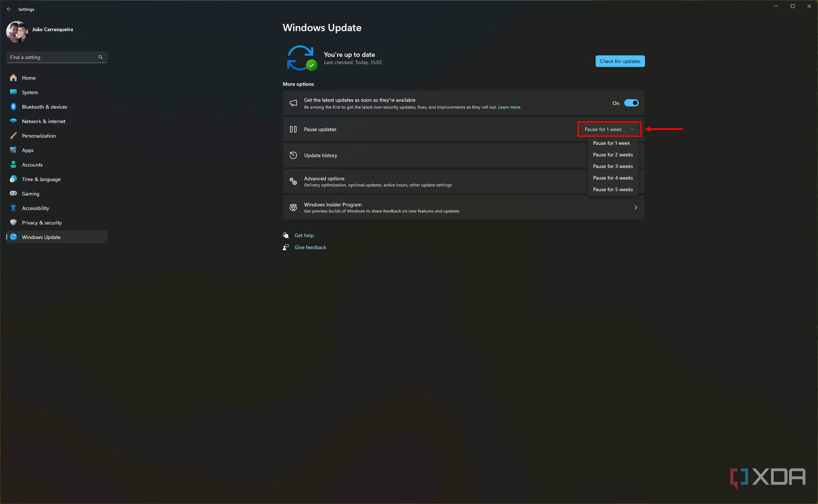Image resolution: width=818 pixels, height=504 pixels.
Task: Click the back arrow in Settings title bar
Action: [9, 9]
